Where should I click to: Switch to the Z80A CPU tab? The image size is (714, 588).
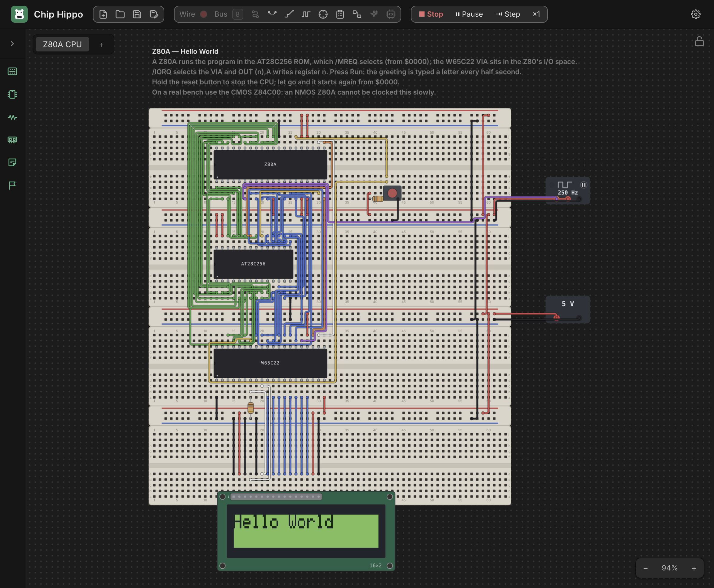62,44
